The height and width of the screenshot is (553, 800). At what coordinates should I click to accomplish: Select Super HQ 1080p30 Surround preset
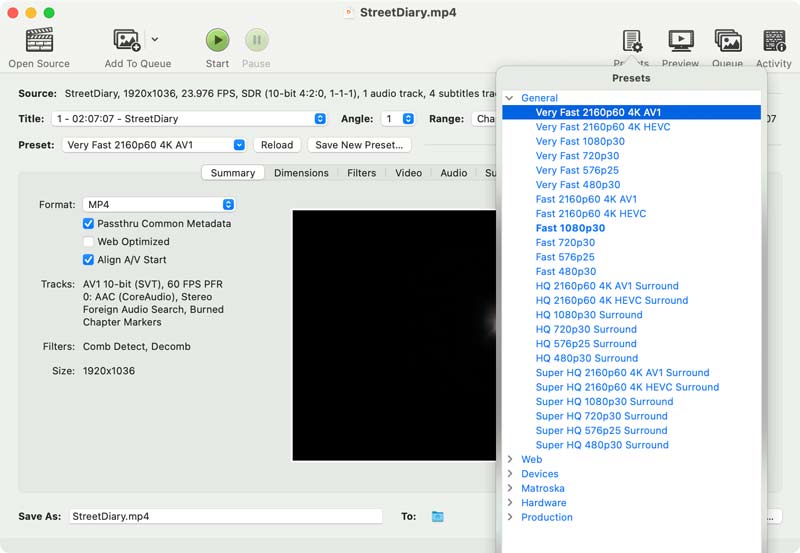coord(631,401)
